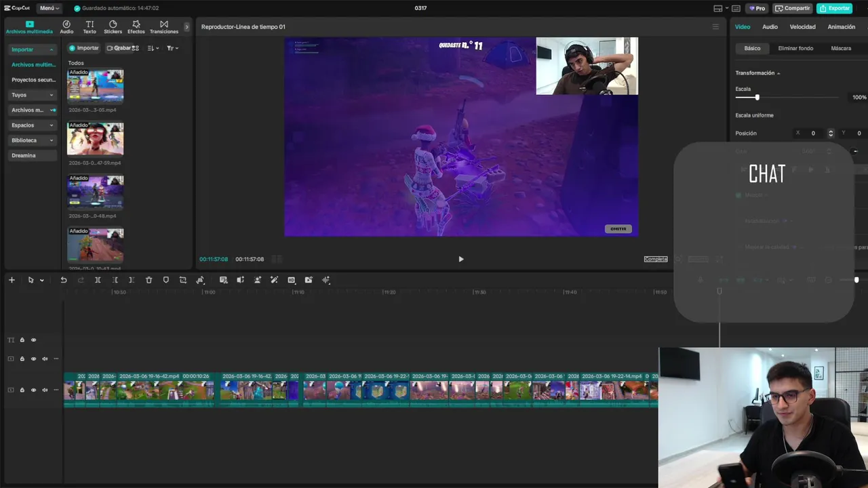Adjust the Escala slider handle
Viewport: 868px width, 488px height.
(757, 98)
